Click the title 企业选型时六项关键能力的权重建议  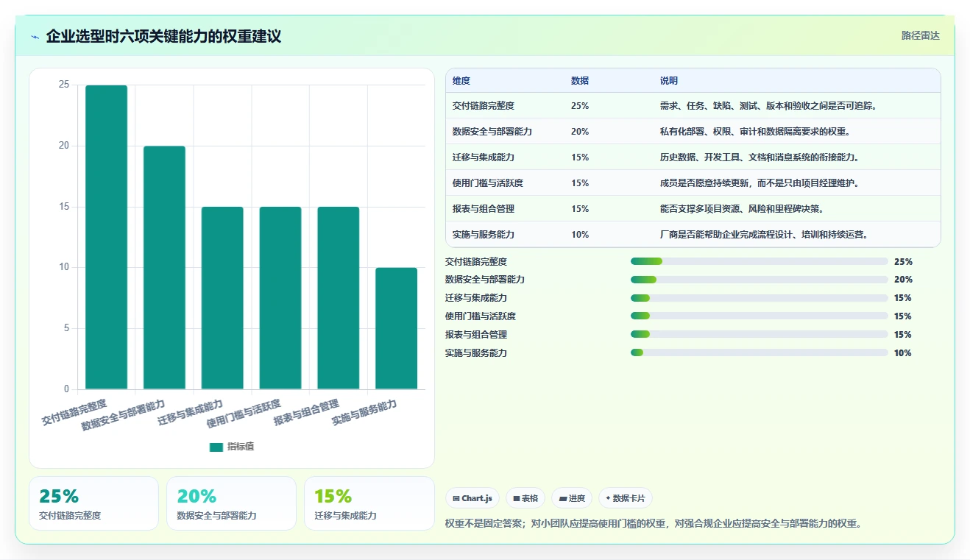tap(163, 36)
